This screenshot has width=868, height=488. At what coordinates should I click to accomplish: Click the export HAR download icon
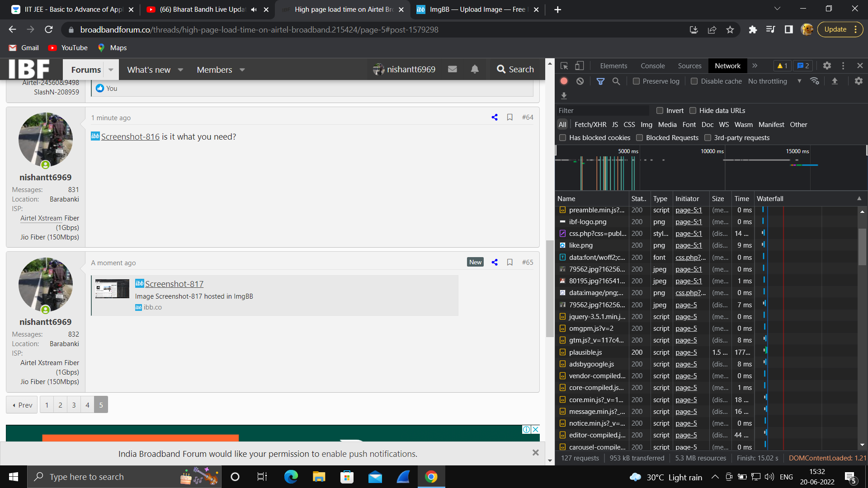click(x=564, y=96)
